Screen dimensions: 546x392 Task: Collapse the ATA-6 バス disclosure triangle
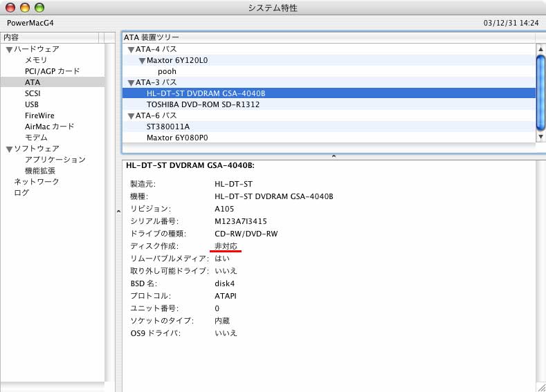coord(131,115)
